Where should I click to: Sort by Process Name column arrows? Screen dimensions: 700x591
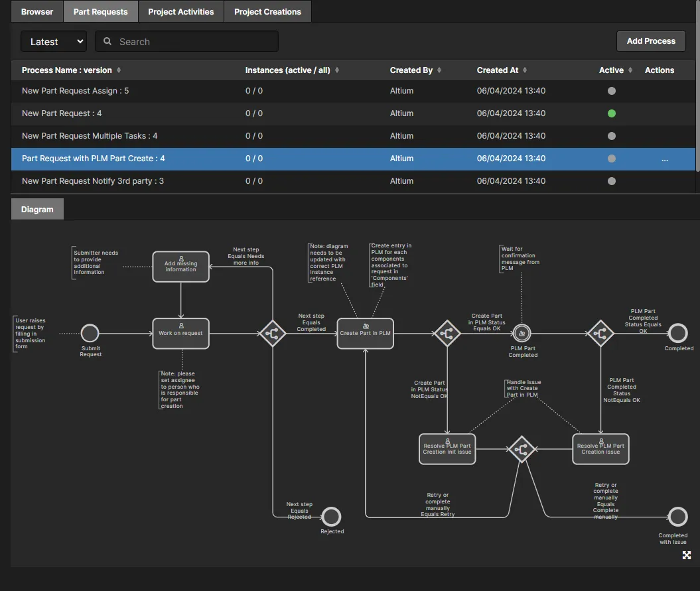(119, 70)
